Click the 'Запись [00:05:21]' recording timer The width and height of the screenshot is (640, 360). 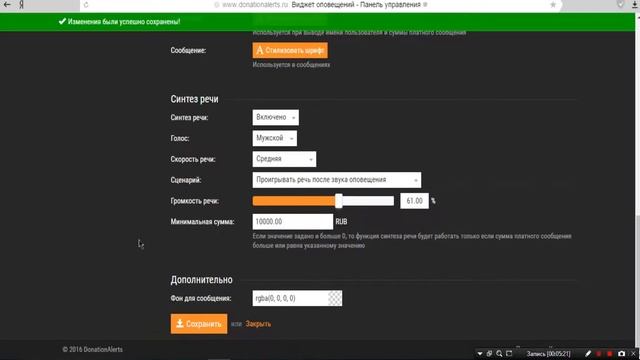548,353
